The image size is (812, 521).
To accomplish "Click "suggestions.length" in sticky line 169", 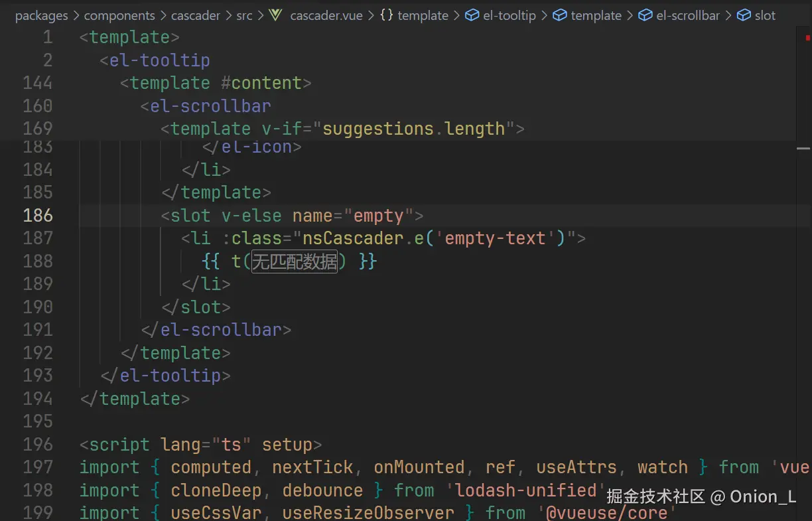I will tap(413, 129).
